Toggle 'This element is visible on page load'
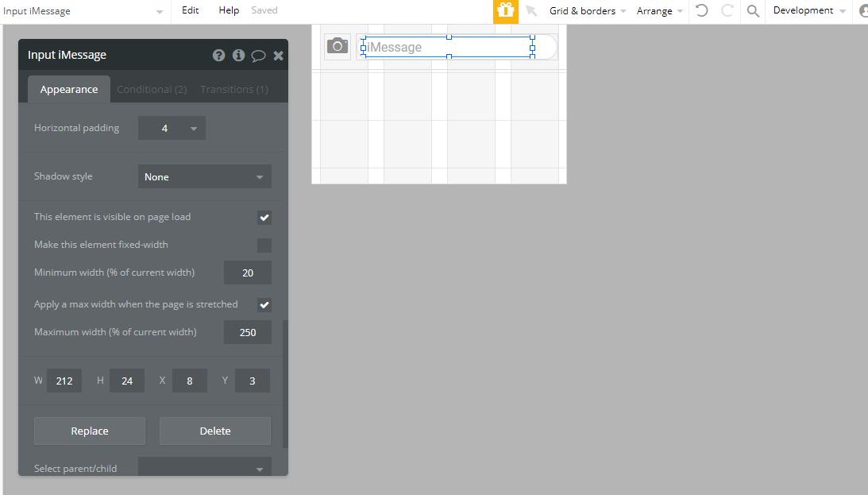Viewport: 868px width, 495px height. point(264,218)
